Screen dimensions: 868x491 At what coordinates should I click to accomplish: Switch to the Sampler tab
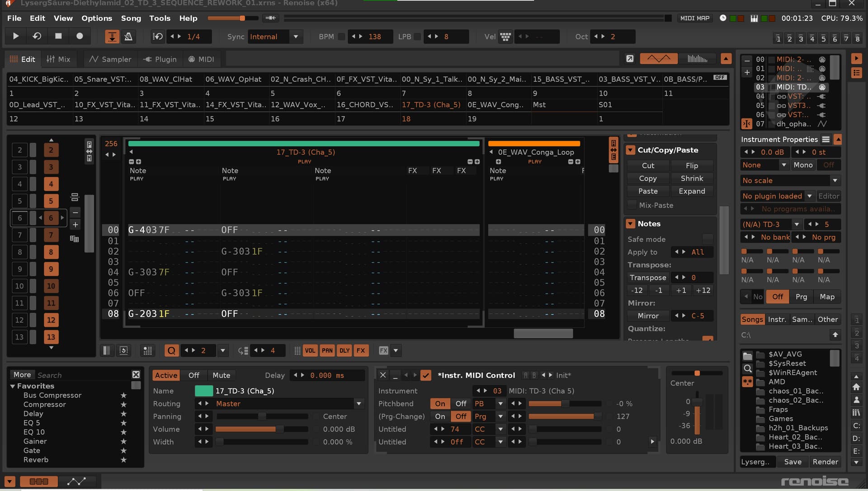pos(110,59)
